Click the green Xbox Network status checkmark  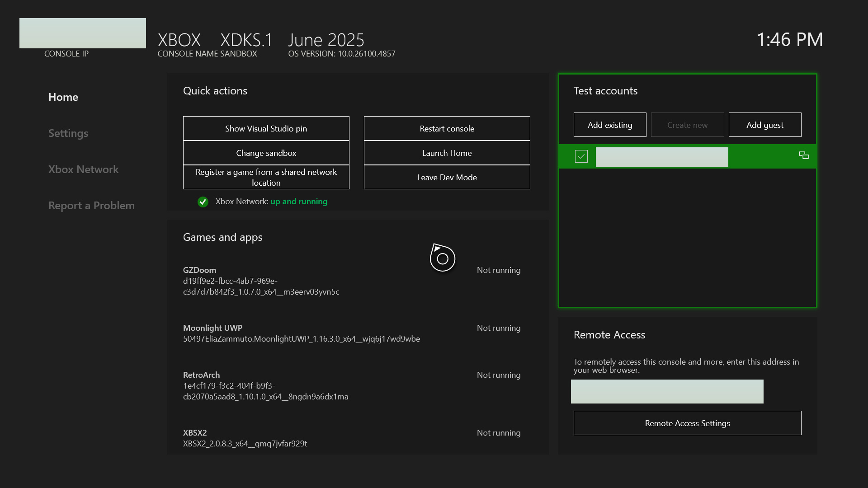(203, 202)
